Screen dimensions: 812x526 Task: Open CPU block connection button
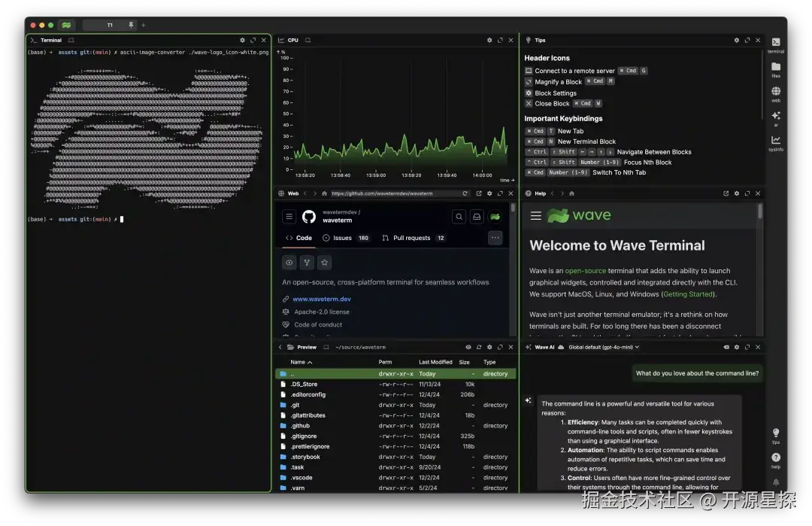click(x=308, y=40)
